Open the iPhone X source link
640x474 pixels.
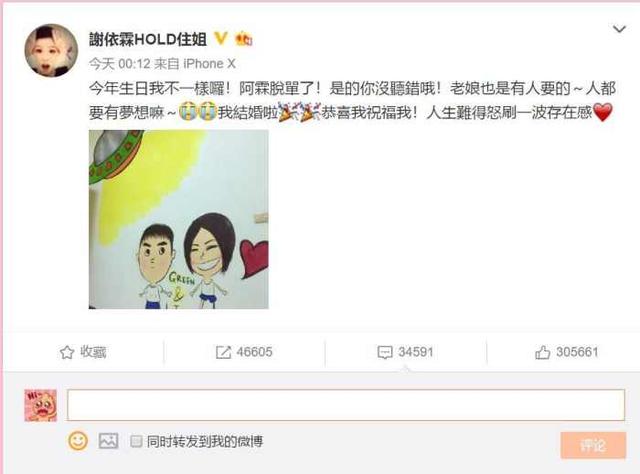pyautogui.click(x=210, y=64)
